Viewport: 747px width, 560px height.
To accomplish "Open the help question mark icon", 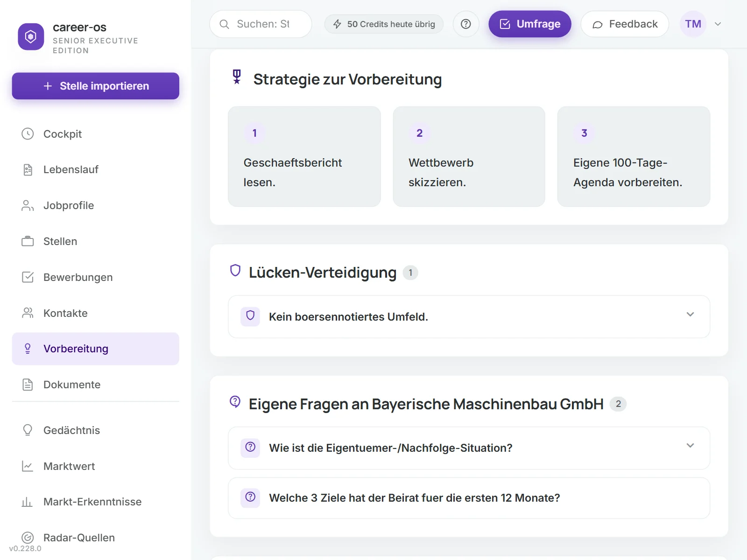I will coord(465,24).
